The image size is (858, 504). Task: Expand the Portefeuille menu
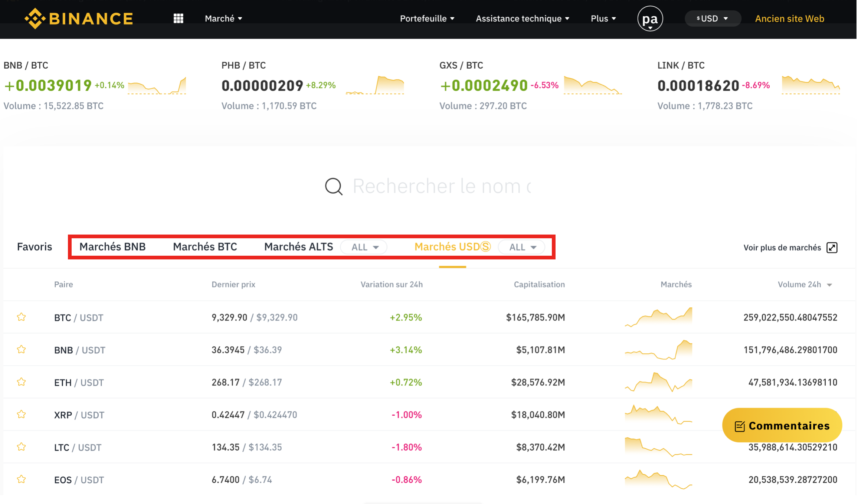(427, 19)
